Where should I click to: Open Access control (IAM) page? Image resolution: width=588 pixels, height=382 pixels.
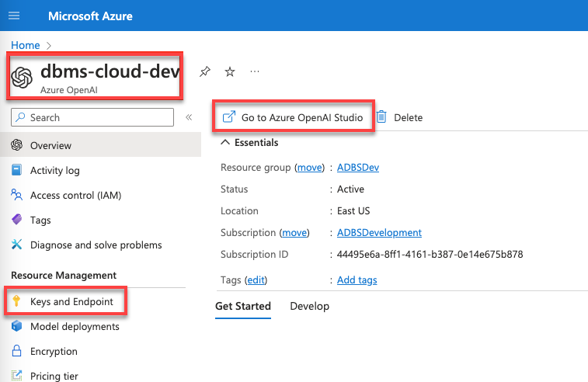click(x=75, y=195)
